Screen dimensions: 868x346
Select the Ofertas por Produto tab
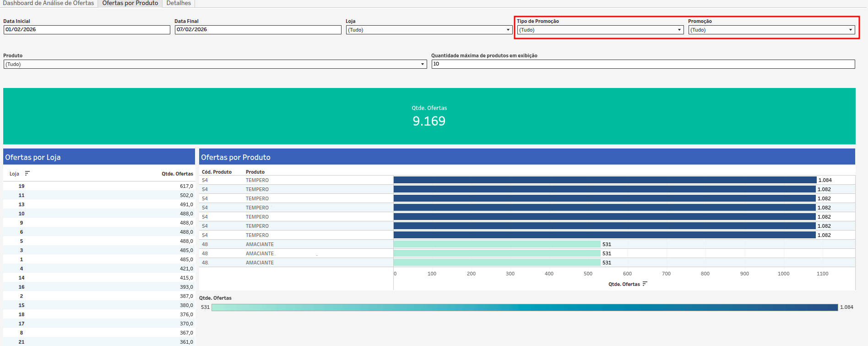click(130, 3)
